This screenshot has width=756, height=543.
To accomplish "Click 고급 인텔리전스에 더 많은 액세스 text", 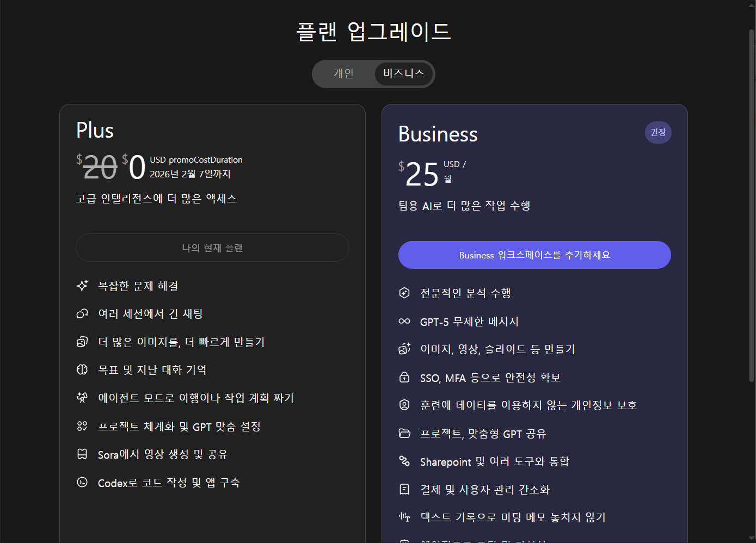I will click(157, 199).
